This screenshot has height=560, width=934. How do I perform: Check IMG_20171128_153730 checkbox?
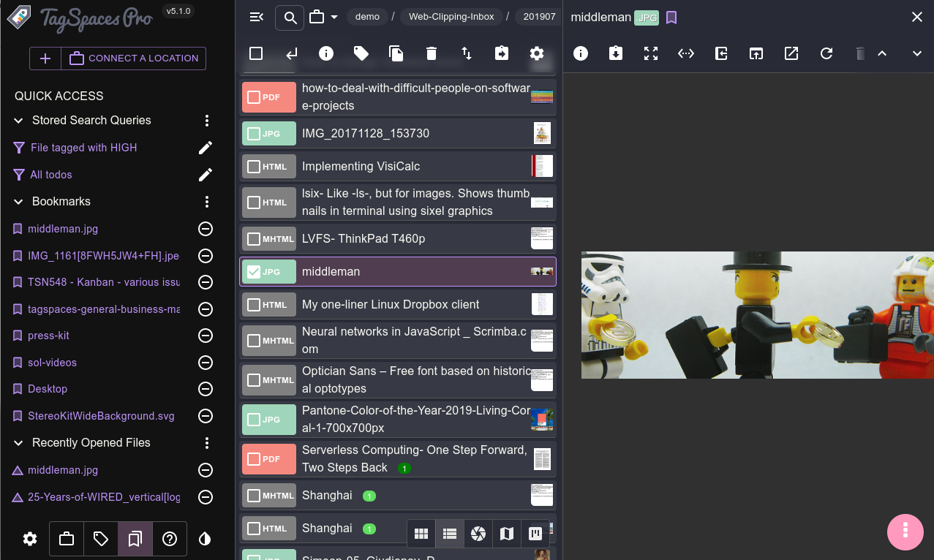tap(254, 134)
